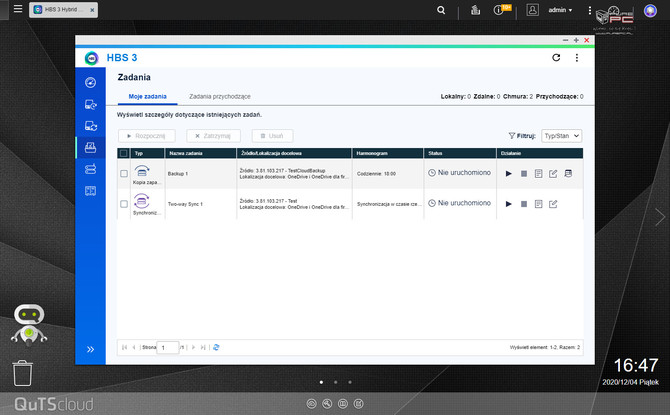Screen dimensions: 670x415
Task: Close the HBS 3 Hybrid taskbar tab
Action: click(x=92, y=10)
